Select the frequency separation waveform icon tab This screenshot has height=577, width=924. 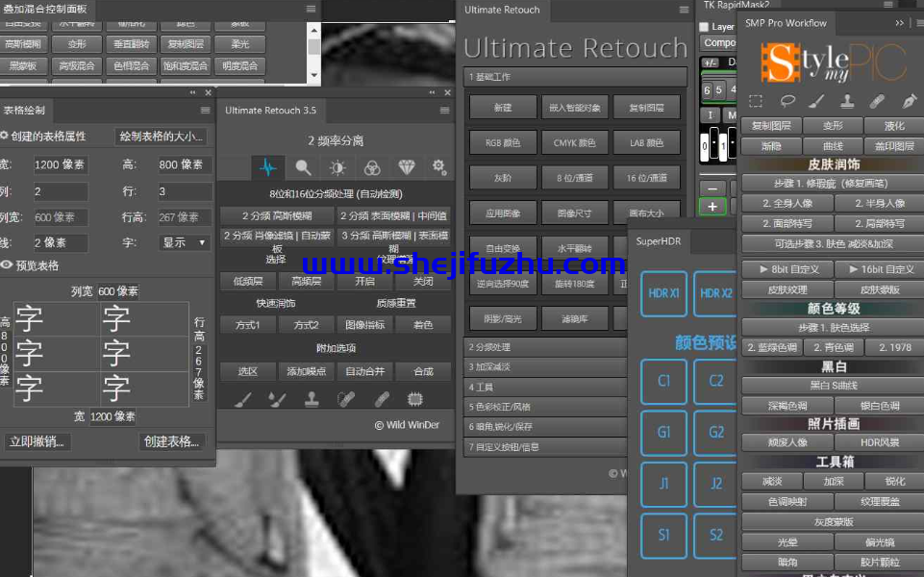click(x=268, y=168)
